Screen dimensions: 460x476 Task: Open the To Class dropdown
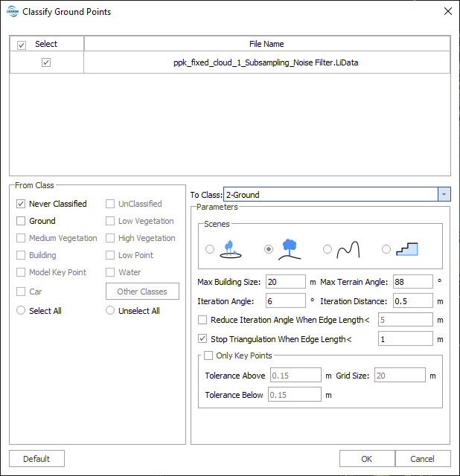click(x=444, y=195)
